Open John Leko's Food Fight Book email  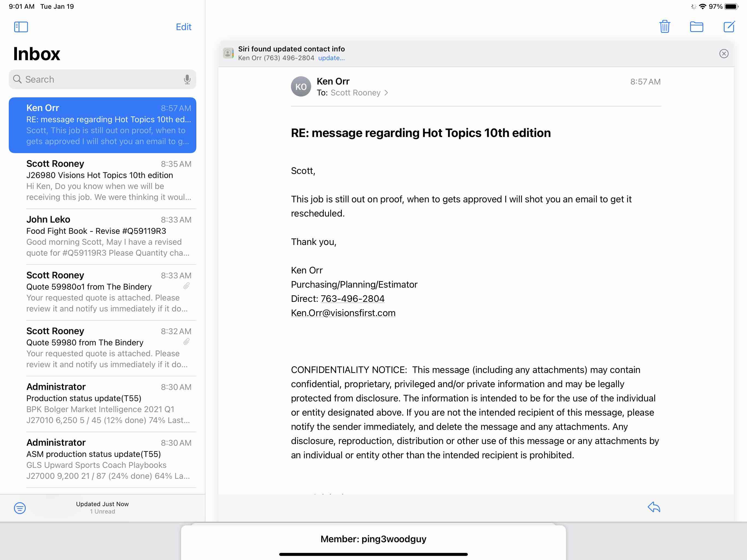(x=108, y=236)
